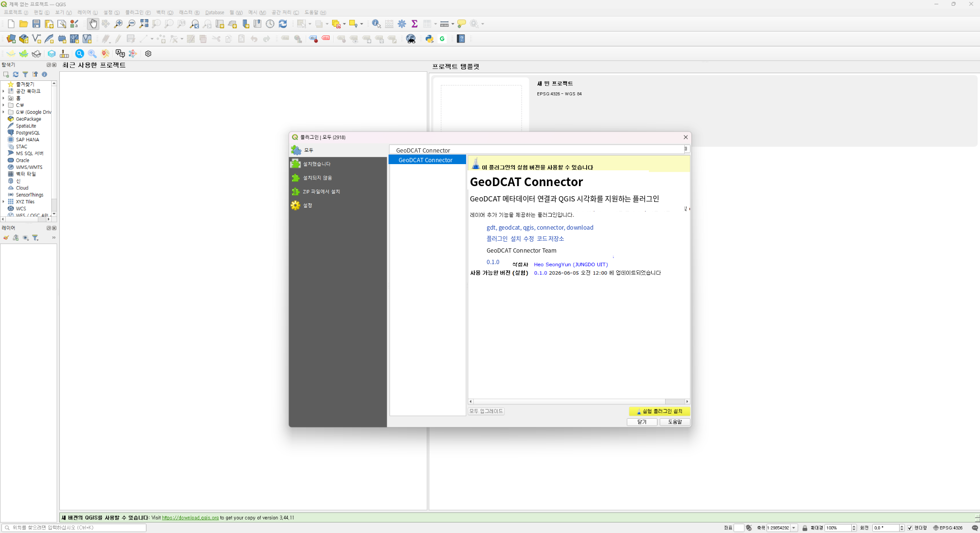Click the QGIS metasearch globe icon

coord(411,39)
